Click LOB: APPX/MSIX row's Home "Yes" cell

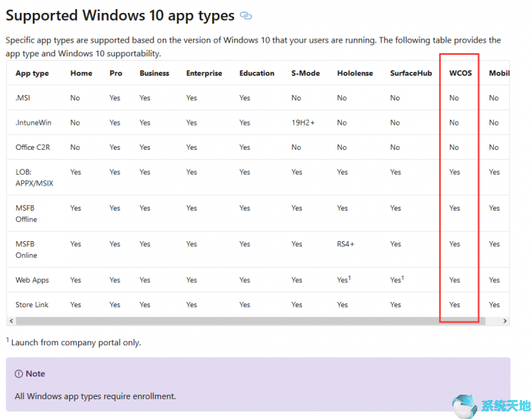click(76, 172)
